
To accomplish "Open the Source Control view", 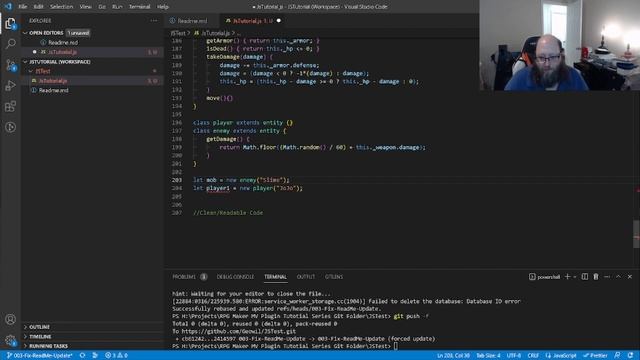I will (10, 65).
